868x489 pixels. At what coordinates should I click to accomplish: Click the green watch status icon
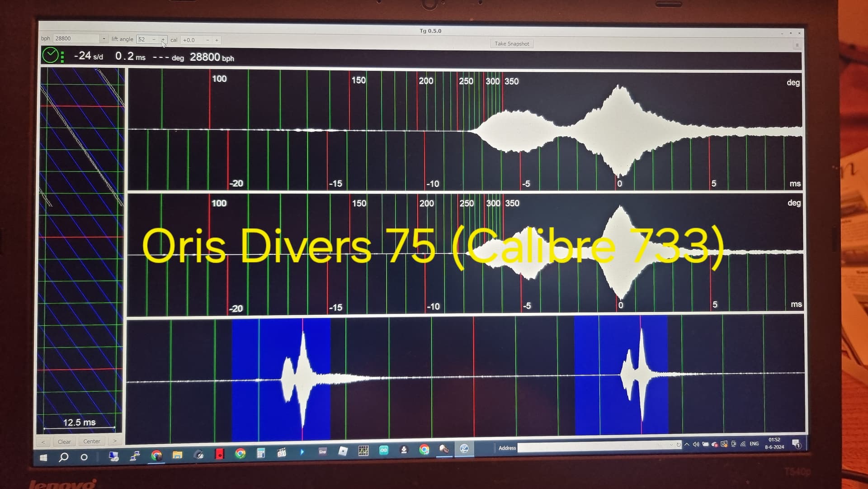point(50,55)
